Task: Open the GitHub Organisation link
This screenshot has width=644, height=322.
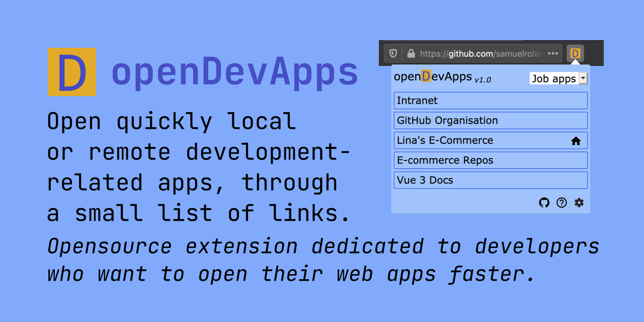Action: 491,121
